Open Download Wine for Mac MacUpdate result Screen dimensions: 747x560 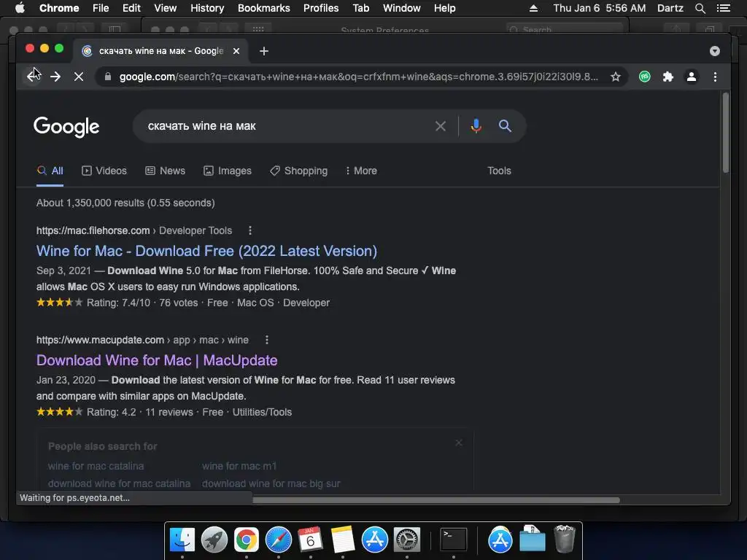click(x=157, y=360)
